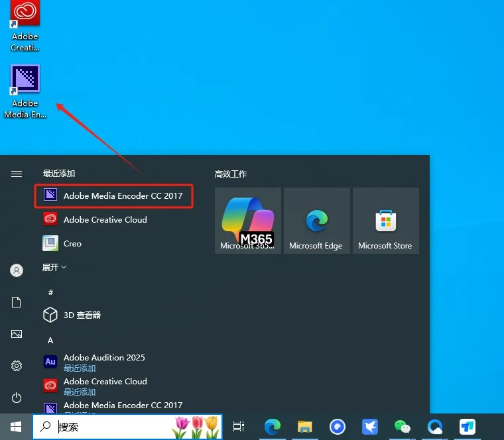The height and width of the screenshot is (440, 504).
Task: Open the Microsoft Edge tile
Action: tap(316, 221)
